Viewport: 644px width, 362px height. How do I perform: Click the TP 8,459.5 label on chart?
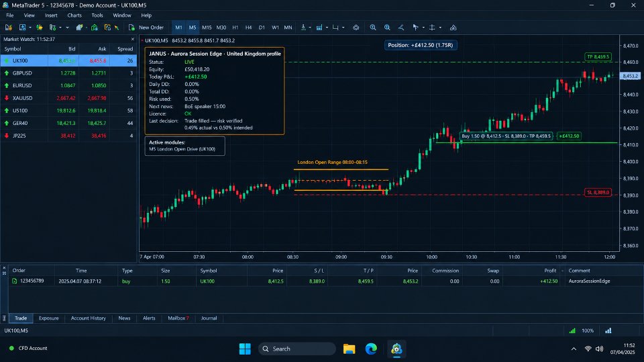point(598,57)
